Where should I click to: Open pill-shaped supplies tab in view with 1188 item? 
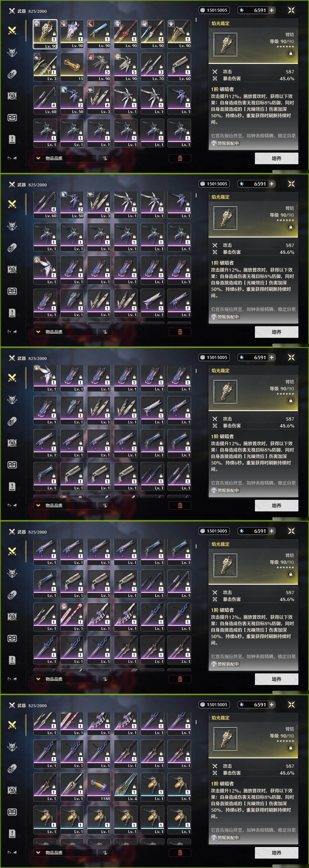click(12, 769)
